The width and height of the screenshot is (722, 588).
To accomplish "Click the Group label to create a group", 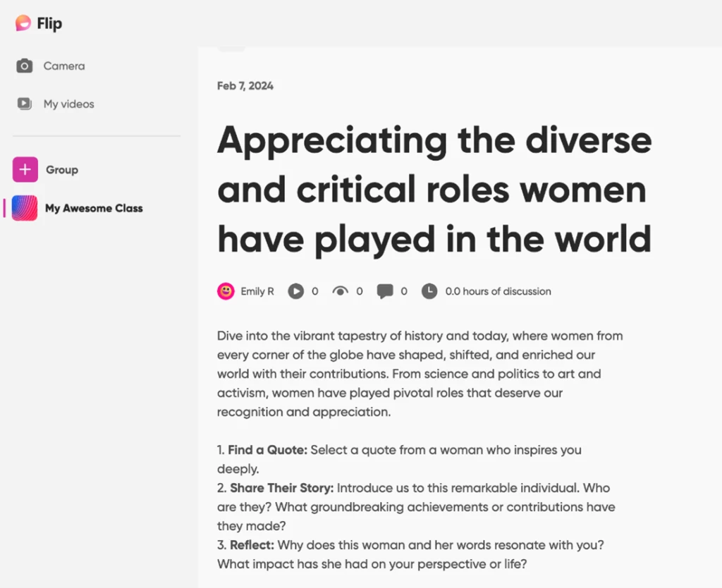I will click(62, 170).
